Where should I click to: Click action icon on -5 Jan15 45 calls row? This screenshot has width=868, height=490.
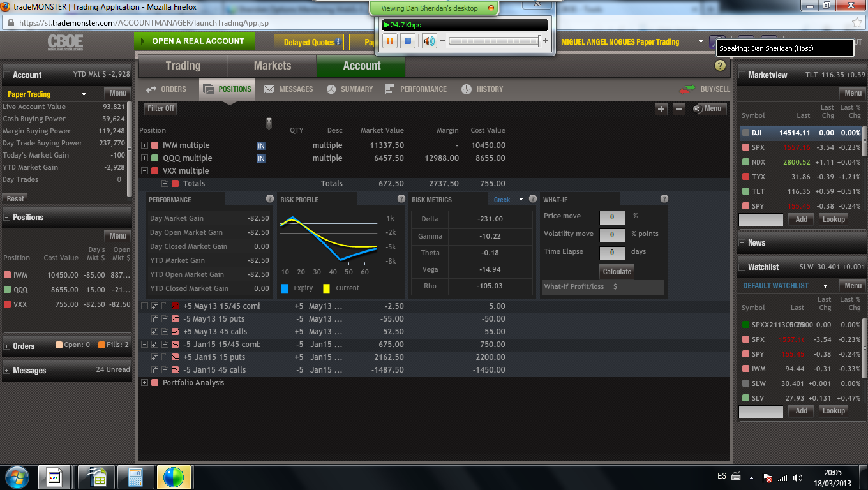click(155, 370)
